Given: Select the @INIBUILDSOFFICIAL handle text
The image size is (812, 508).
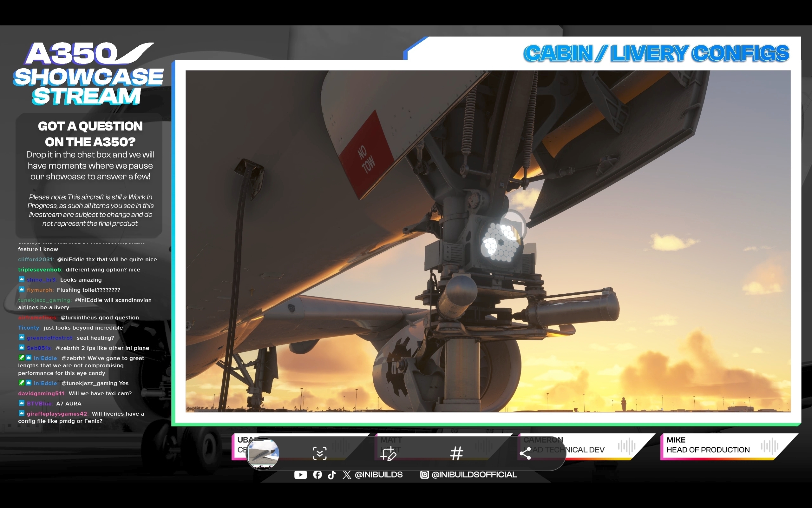Looking at the screenshot, I should pyautogui.click(x=474, y=474).
